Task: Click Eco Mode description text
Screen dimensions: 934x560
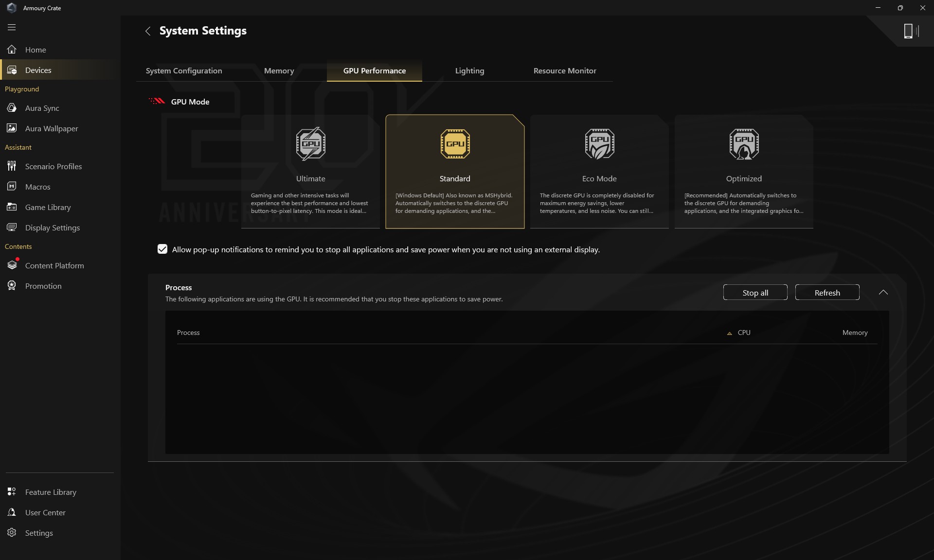Action: click(597, 203)
